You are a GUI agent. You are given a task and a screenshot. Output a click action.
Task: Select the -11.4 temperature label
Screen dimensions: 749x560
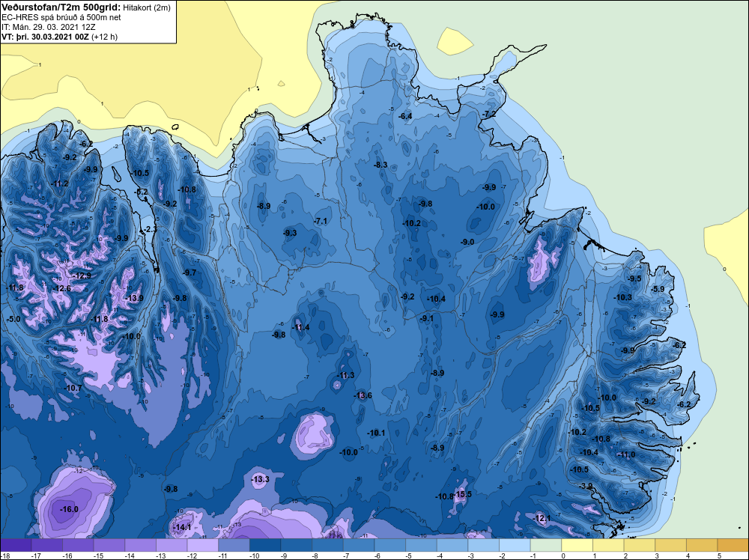[x=300, y=327]
